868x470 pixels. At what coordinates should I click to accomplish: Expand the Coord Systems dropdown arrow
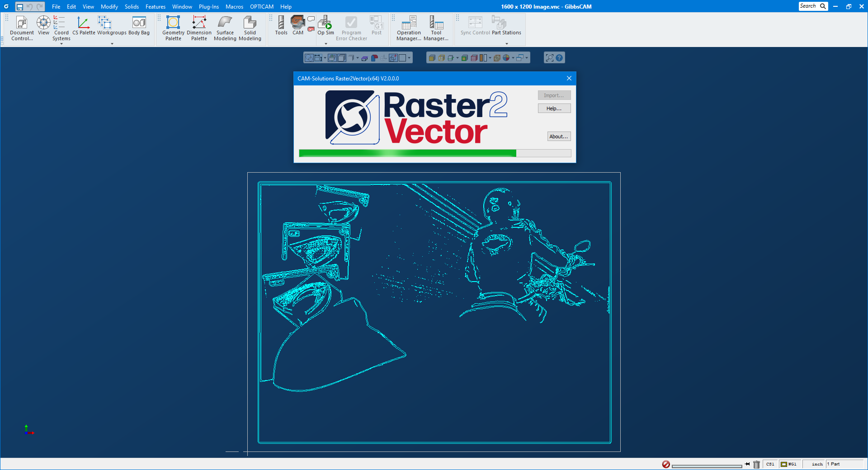click(x=61, y=44)
